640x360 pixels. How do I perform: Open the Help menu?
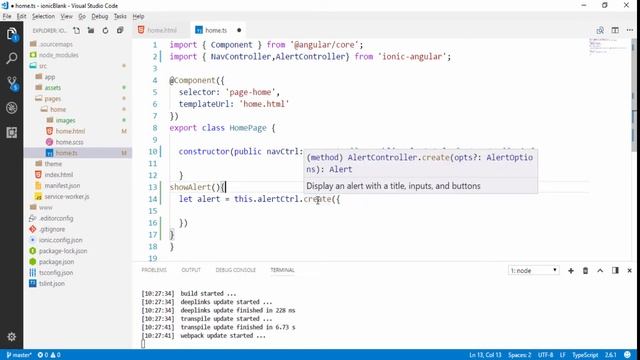[138, 16]
